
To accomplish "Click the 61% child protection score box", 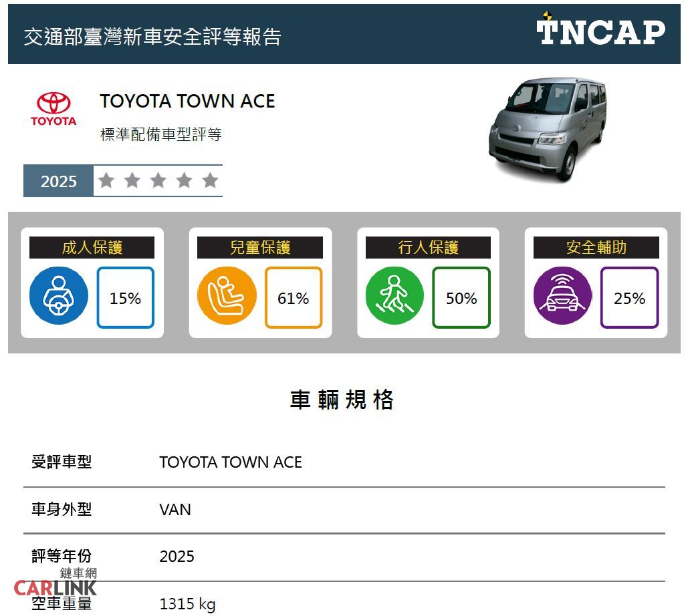I will pyautogui.click(x=294, y=298).
